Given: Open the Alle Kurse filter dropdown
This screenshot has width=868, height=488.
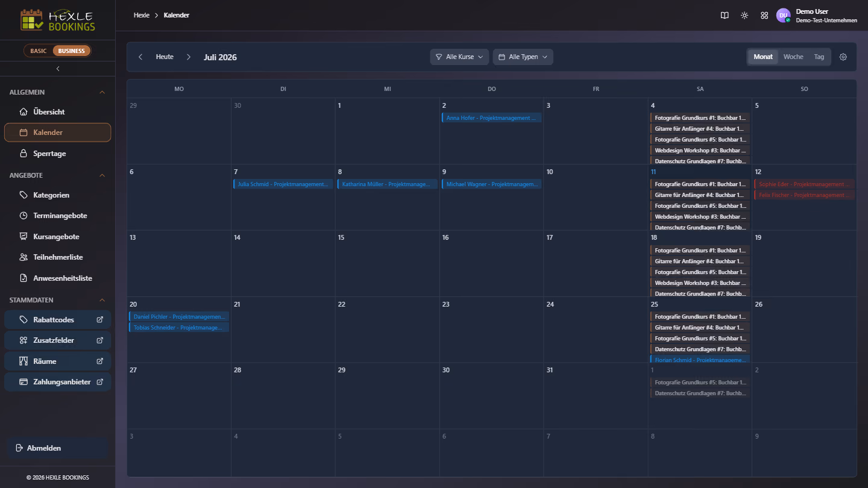Looking at the screenshot, I should tap(459, 57).
